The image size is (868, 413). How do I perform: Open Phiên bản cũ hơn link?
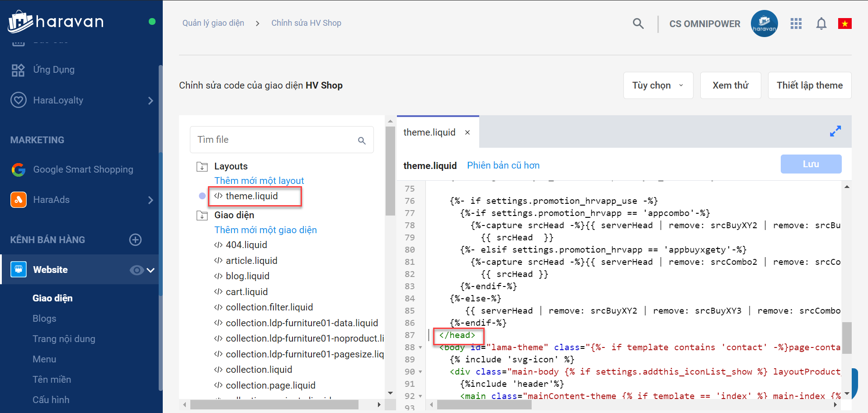pos(503,165)
